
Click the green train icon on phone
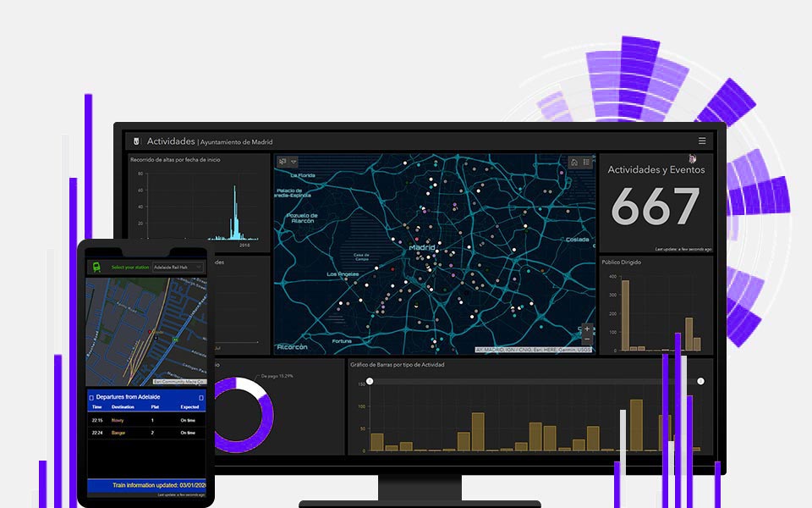tap(96, 267)
